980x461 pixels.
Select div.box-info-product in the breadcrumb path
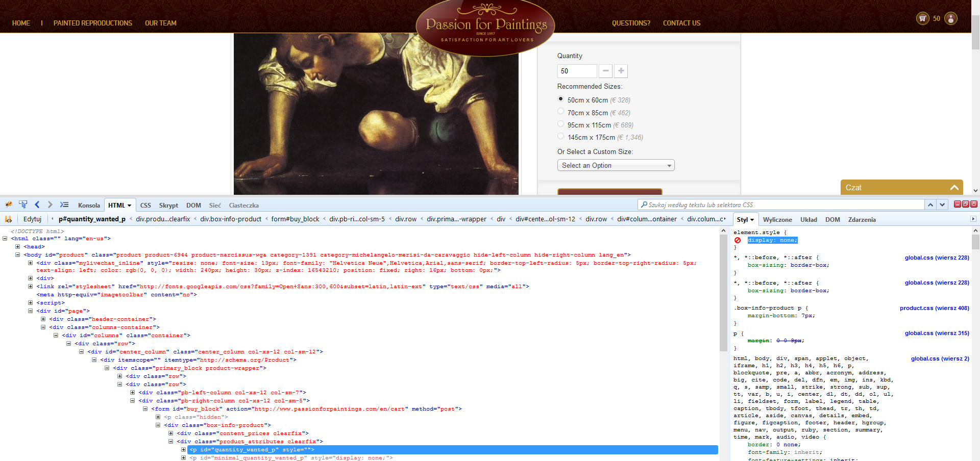pyautogui.click(x=231, y=219)
